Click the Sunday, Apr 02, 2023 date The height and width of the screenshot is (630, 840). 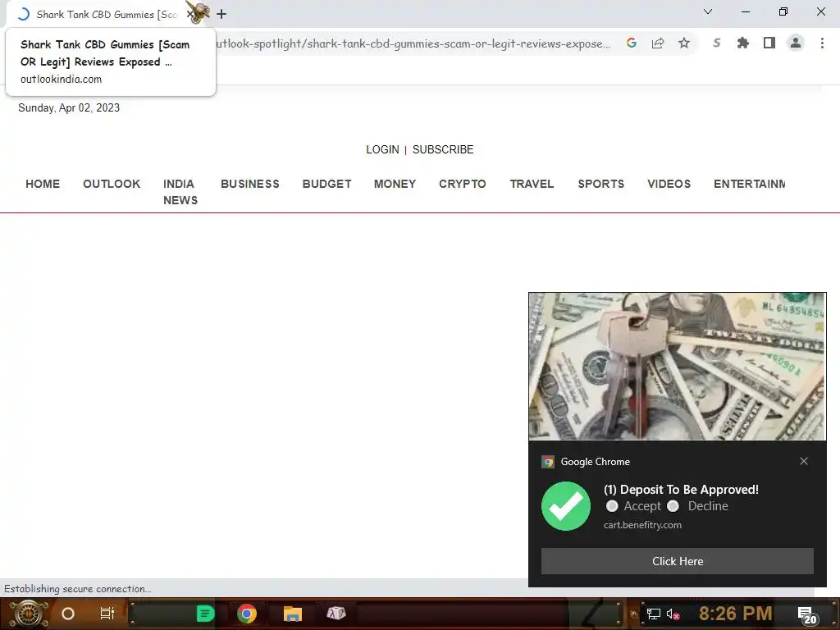click(69, 107)
